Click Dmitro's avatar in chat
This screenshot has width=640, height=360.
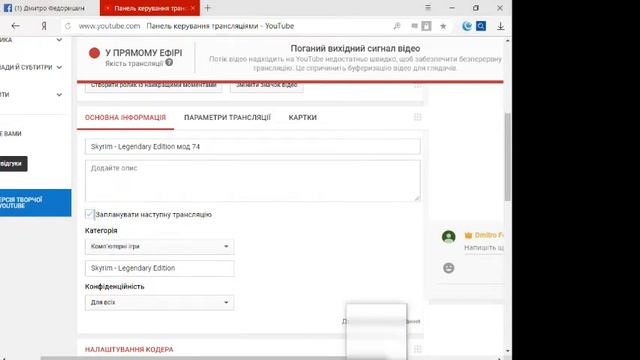449,236
